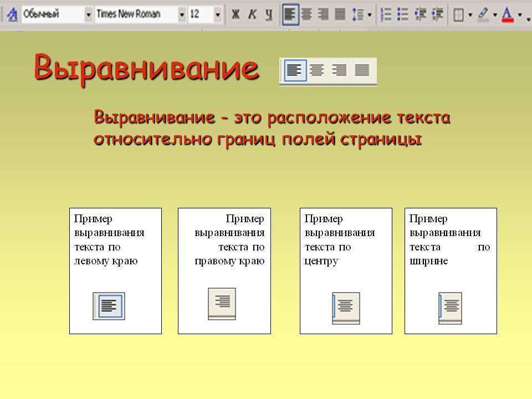Click the highlight marker icon
The height and width of the screenshot is (399, 532).
[483, 14]
